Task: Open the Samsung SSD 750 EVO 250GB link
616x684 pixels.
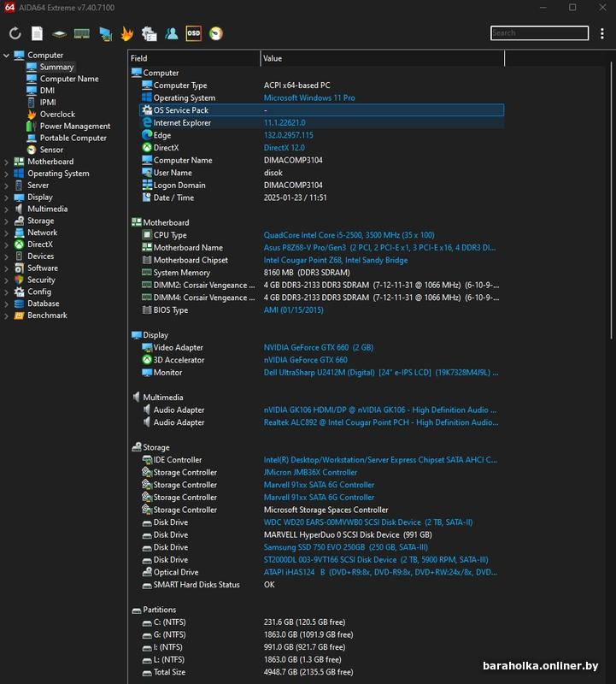Action: tap(346, 547)
